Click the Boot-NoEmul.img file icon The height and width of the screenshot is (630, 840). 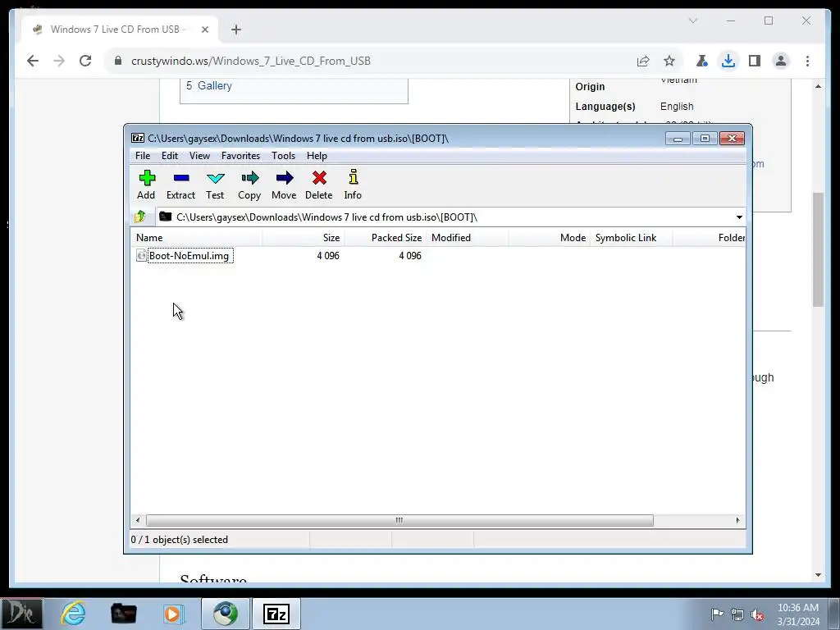point(141,256)
